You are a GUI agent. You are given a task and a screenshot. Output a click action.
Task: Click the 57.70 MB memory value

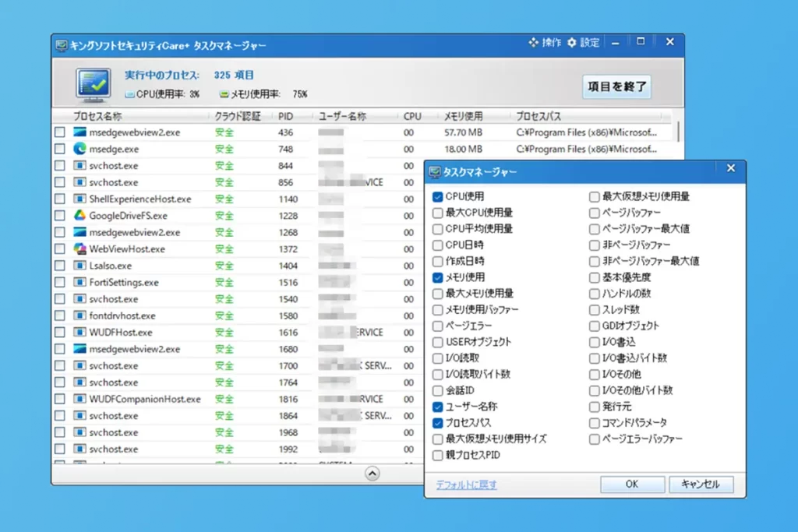click(463, 132)
